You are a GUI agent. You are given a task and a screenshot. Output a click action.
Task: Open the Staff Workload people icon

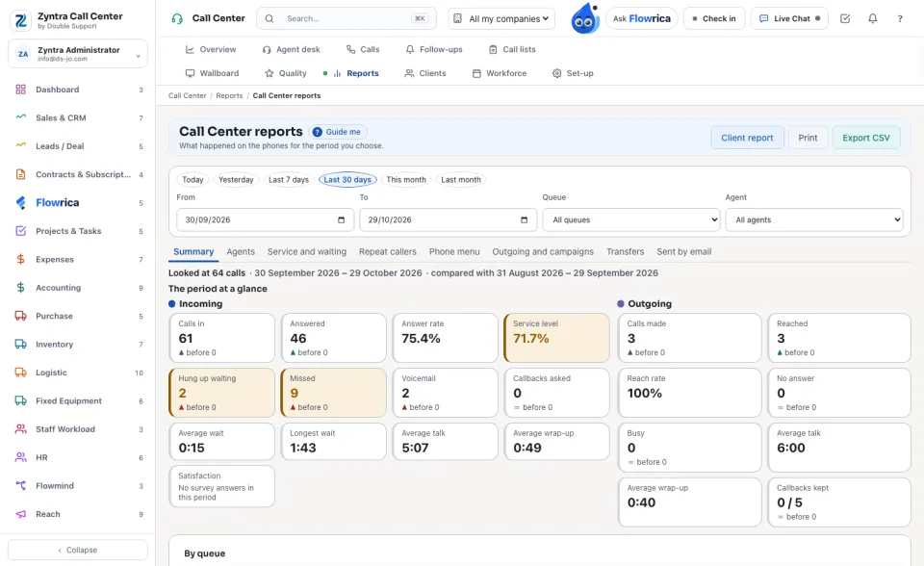point(20,428)
